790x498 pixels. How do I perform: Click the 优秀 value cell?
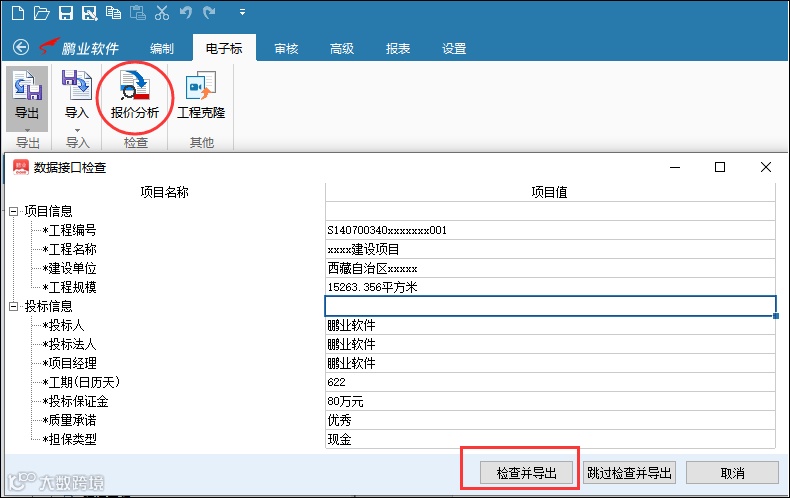550,420
